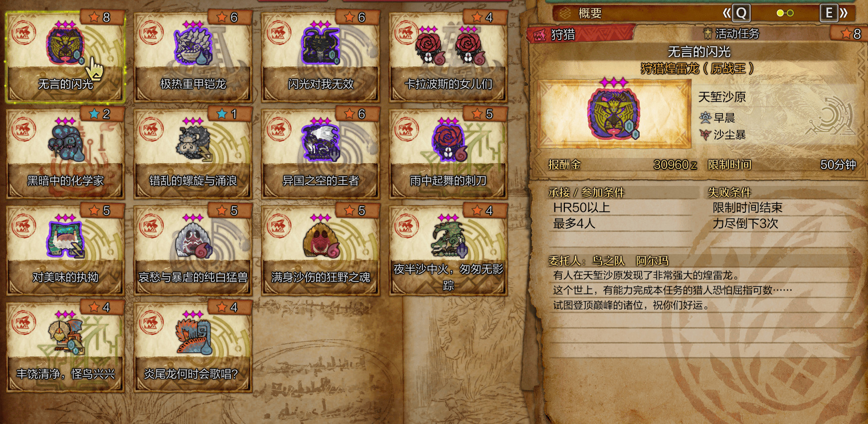Open the 炎尾龙何时会歌唱? quest
Image resolution: width=868 pixels, height=424 pixels.
click(193, 347)
